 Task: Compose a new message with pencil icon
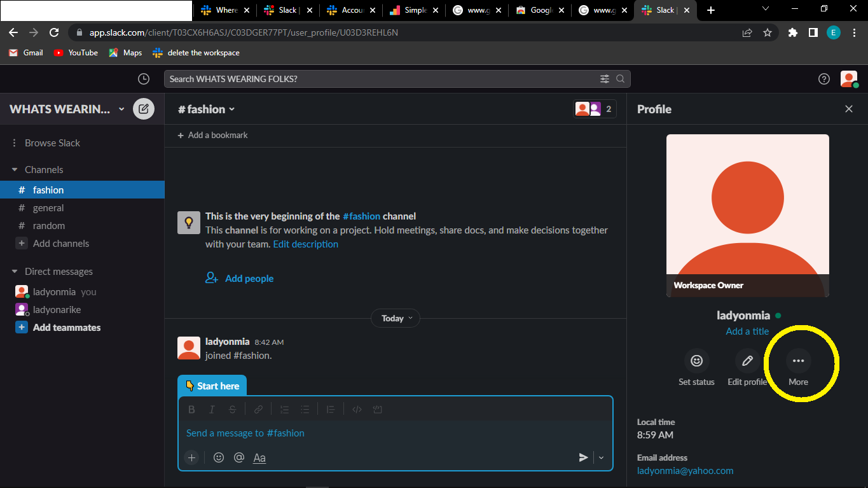144,109
